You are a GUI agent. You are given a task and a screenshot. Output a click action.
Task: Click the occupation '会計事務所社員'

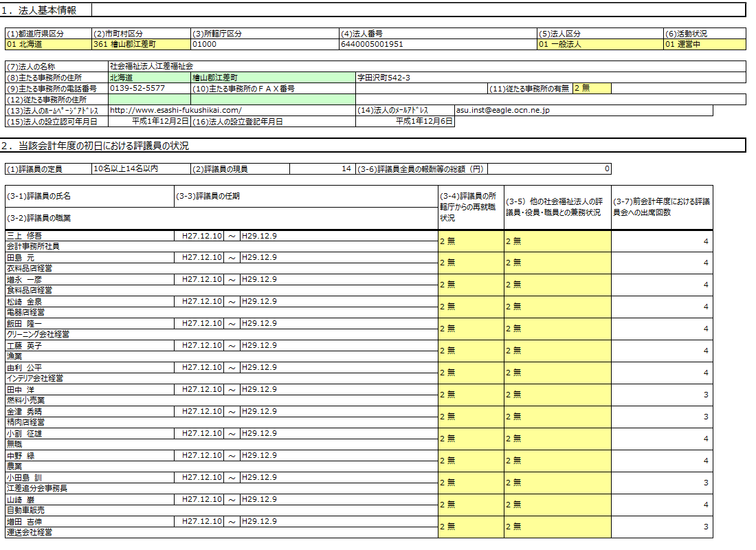pos(221,247)
